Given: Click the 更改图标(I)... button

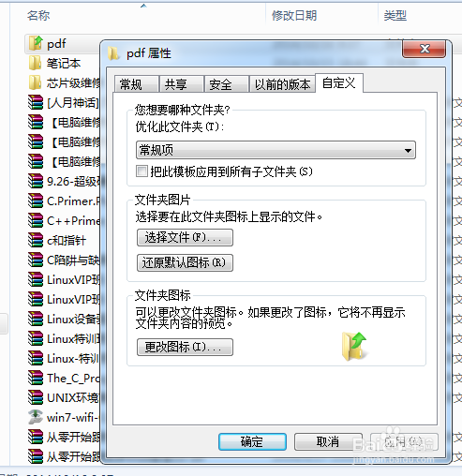Looking at the screenshot, I should (x=185, y=347).
